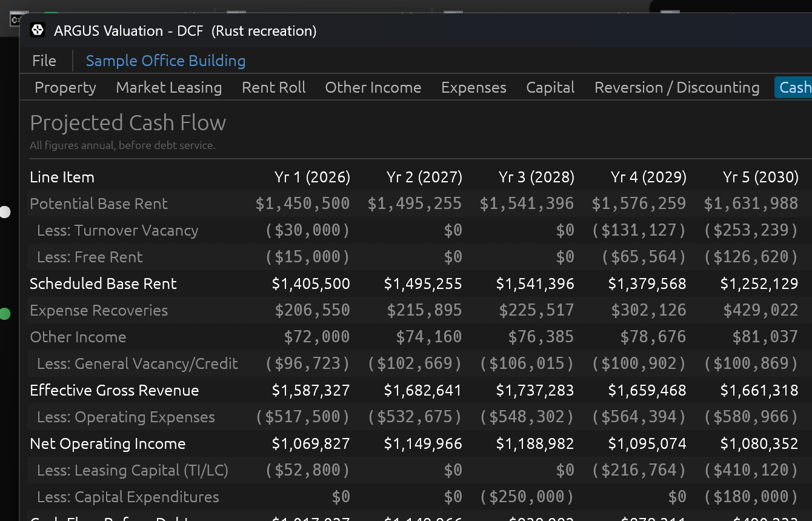The width and height of the screenshot is (812, 521).
Task: Select the Net Operating Income row label
Action: pyautogui.click(x=108, y=443)
